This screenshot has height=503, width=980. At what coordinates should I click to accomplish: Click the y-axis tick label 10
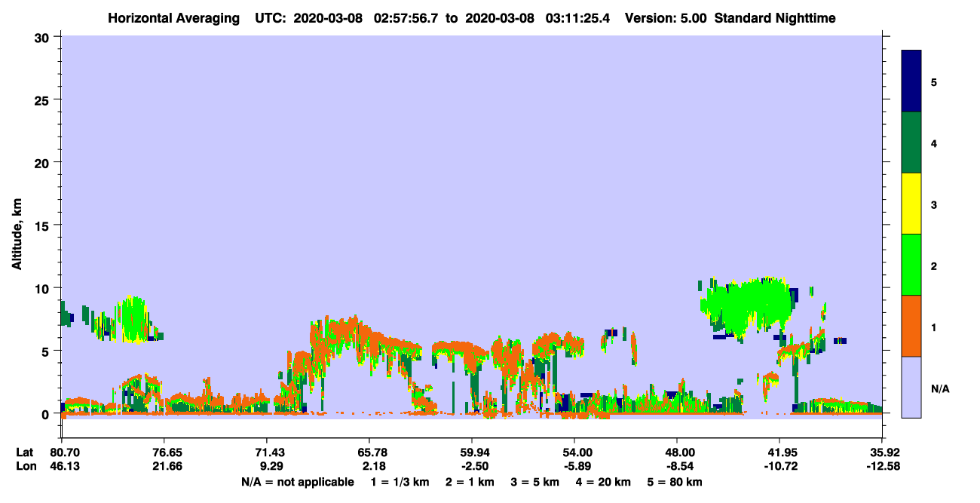coord(44,288)
